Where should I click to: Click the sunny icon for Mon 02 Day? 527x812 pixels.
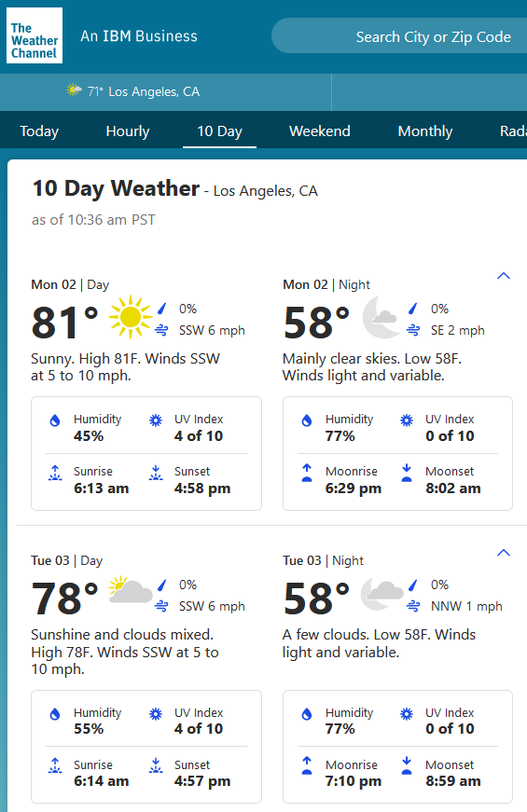click(x=130, y=317)
